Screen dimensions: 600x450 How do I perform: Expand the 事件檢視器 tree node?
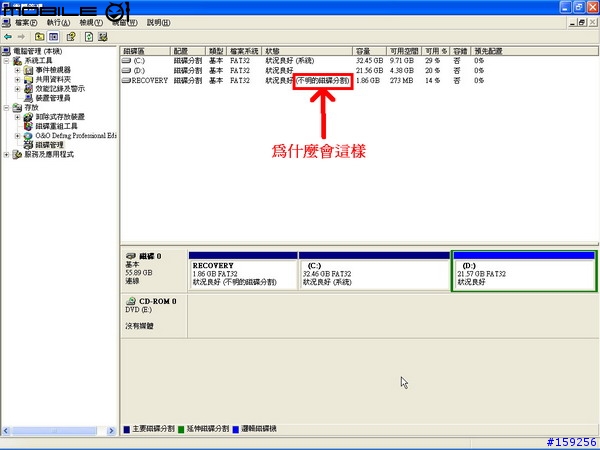(17, 70)
